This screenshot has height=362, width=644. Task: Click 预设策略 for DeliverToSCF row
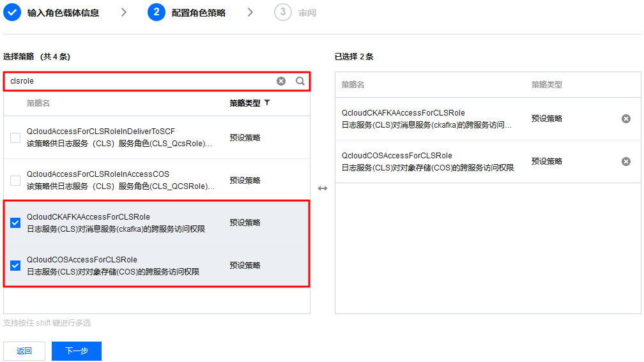(245, 137)
